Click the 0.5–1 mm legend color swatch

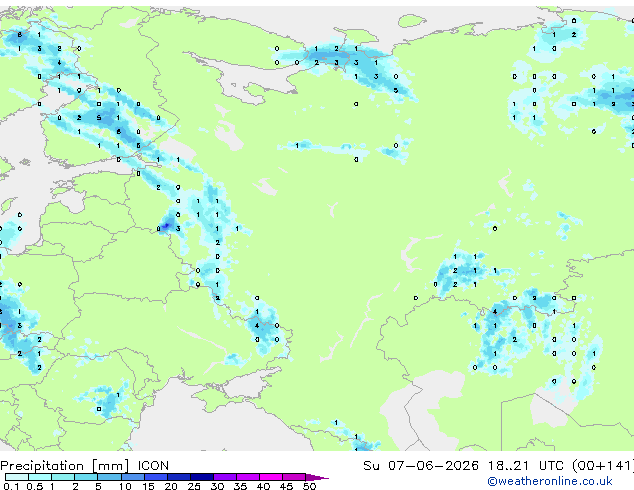(40, 477)
